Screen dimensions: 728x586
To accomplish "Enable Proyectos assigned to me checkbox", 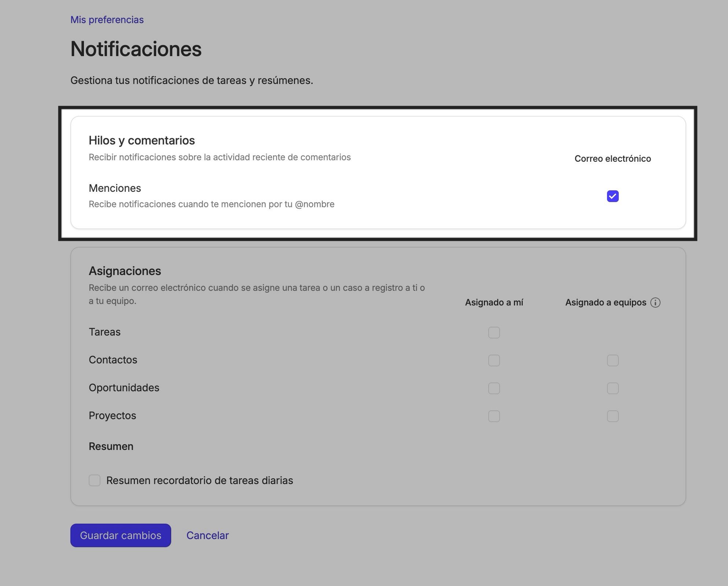I will tap(494, 416).
